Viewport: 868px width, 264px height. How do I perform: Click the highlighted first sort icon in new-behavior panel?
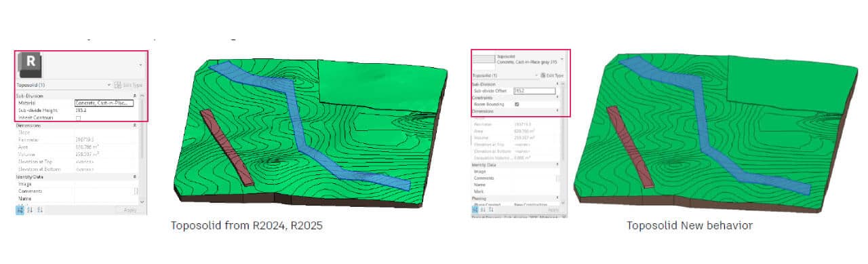(x=475, y=210)
